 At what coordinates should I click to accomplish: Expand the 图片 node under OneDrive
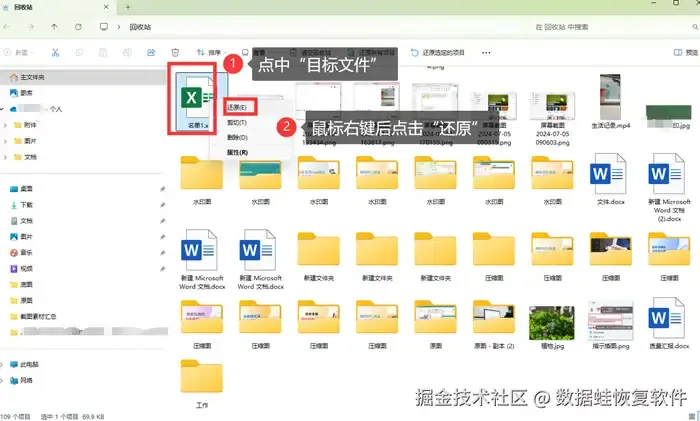point(5,141)
